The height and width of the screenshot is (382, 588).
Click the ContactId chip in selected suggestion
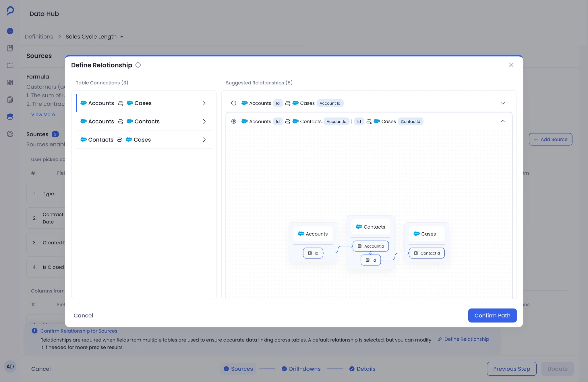click(x=410, y=121)
